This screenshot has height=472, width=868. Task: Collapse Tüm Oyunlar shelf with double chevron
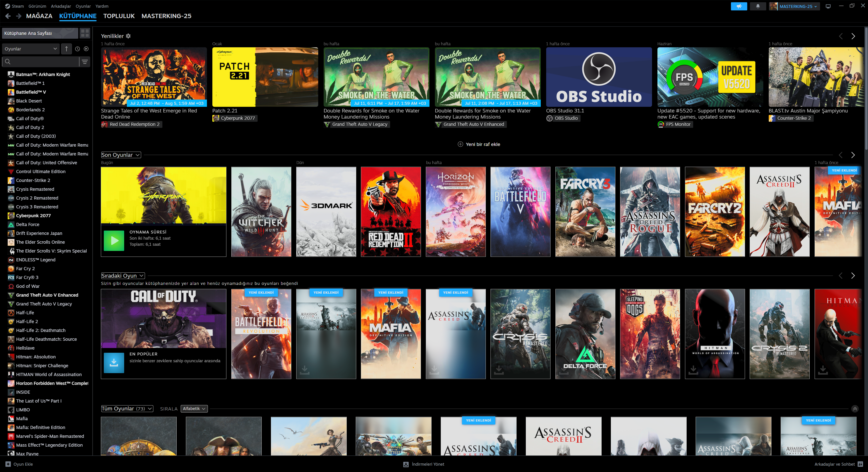(x=855, y=409)
